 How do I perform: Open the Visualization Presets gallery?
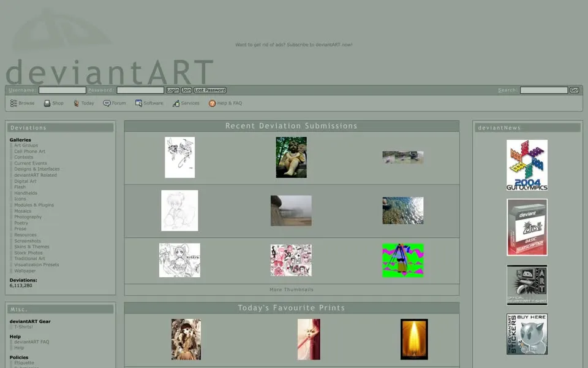click(x=36, y=265)
